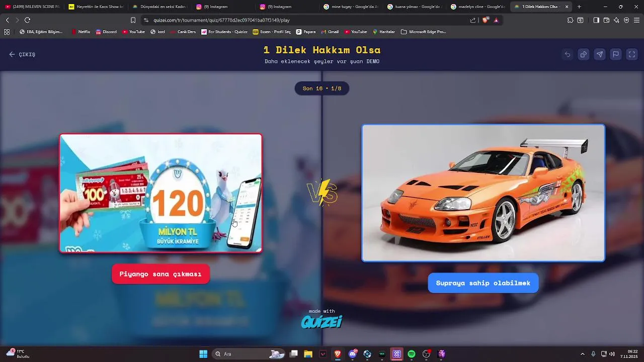Open the Brave browser taskbar icon
Screen dimensions: 644x362
[338, 354]
